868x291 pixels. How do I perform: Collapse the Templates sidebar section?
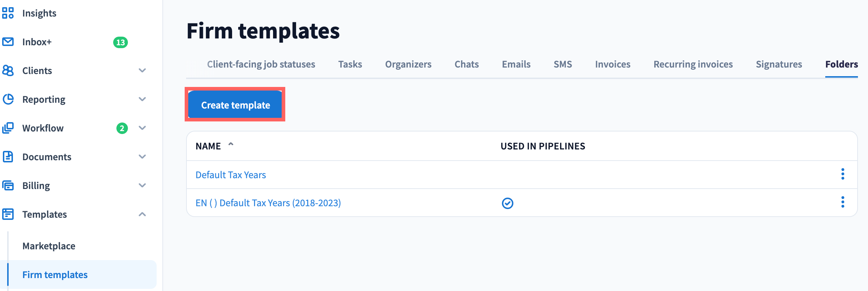click(x=142, y=214)
